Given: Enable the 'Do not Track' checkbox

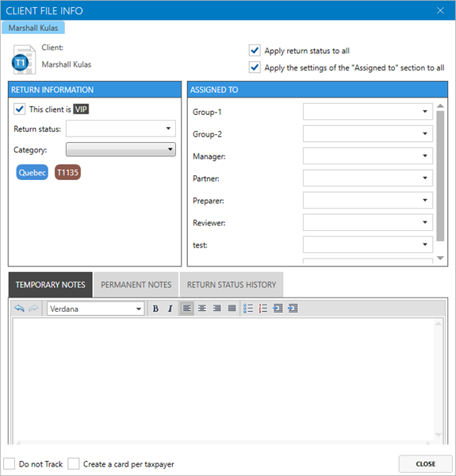Looking at the screenshot, I should pos(9,464).
